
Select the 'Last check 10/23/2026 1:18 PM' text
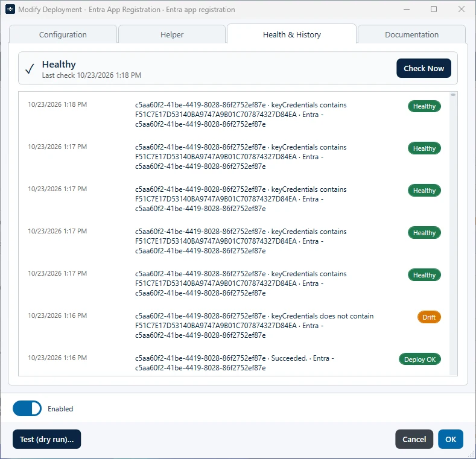[91, 75]
